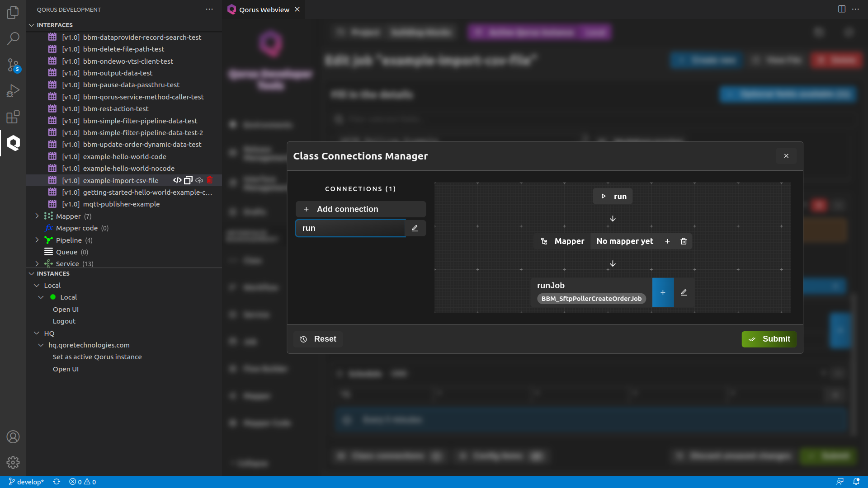View code of example-import-csv-file

[x=177, y=180]
